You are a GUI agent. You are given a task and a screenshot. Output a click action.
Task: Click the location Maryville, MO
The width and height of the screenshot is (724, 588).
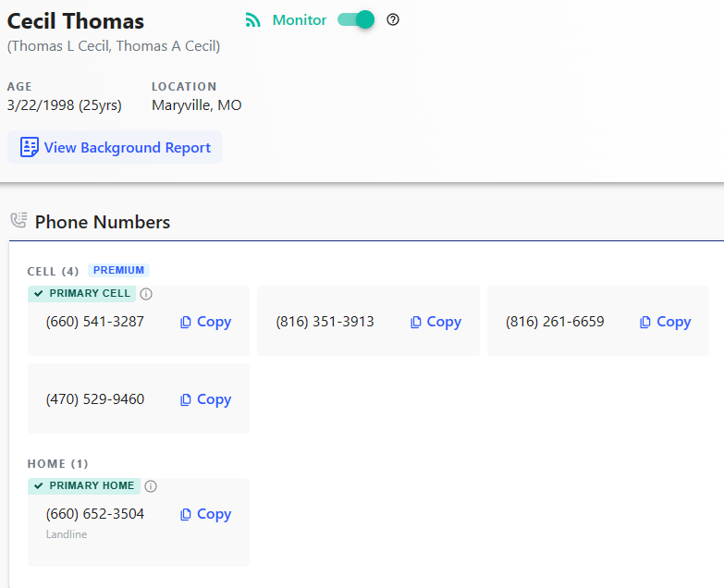pyautogui.click(x=197, y=105)
